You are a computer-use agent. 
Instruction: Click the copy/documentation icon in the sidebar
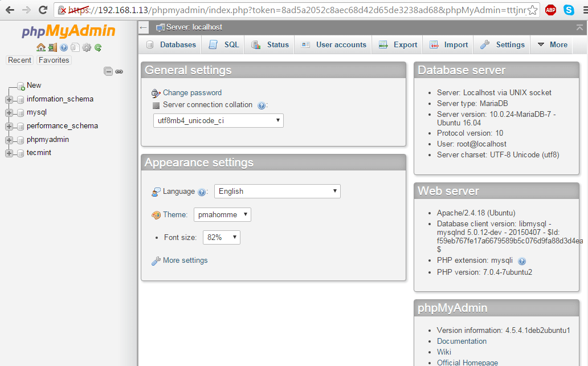[75, 47]
